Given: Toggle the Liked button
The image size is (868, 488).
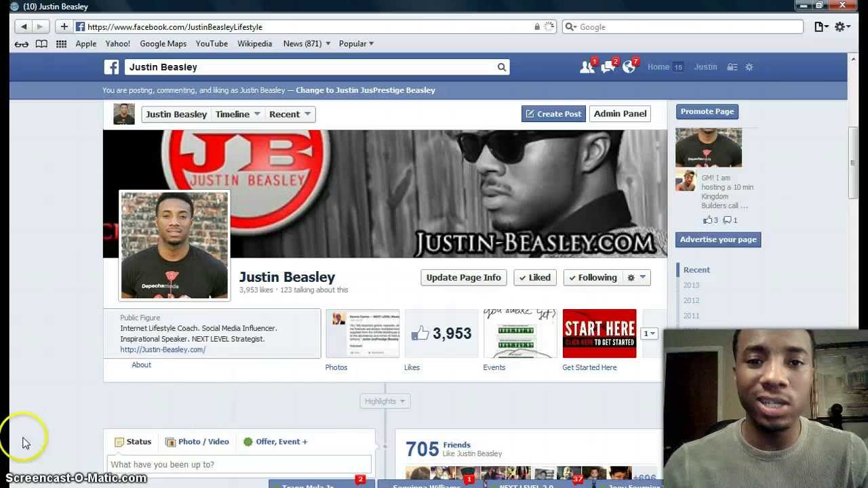Looking at the screenshot, I should pos(535,277).
